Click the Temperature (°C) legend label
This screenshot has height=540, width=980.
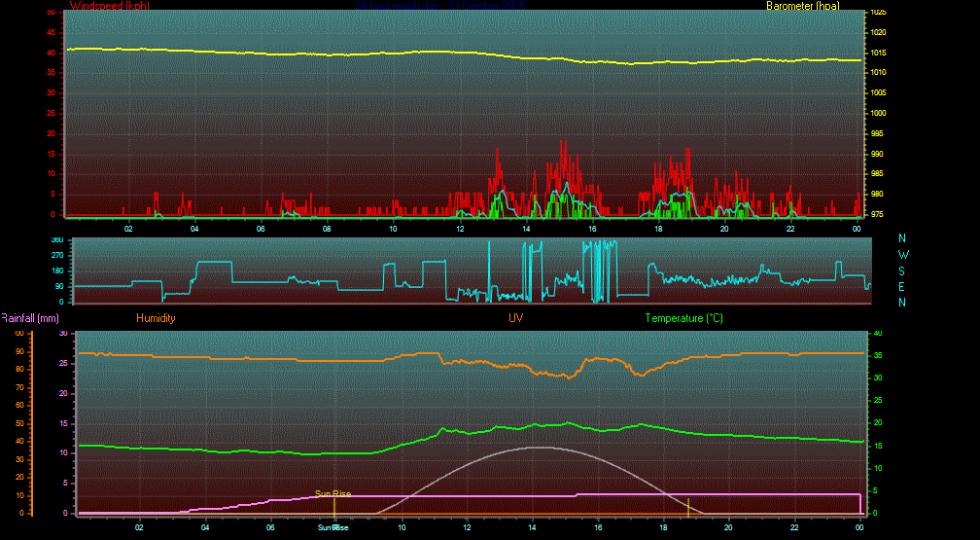[x=683, y=318]
